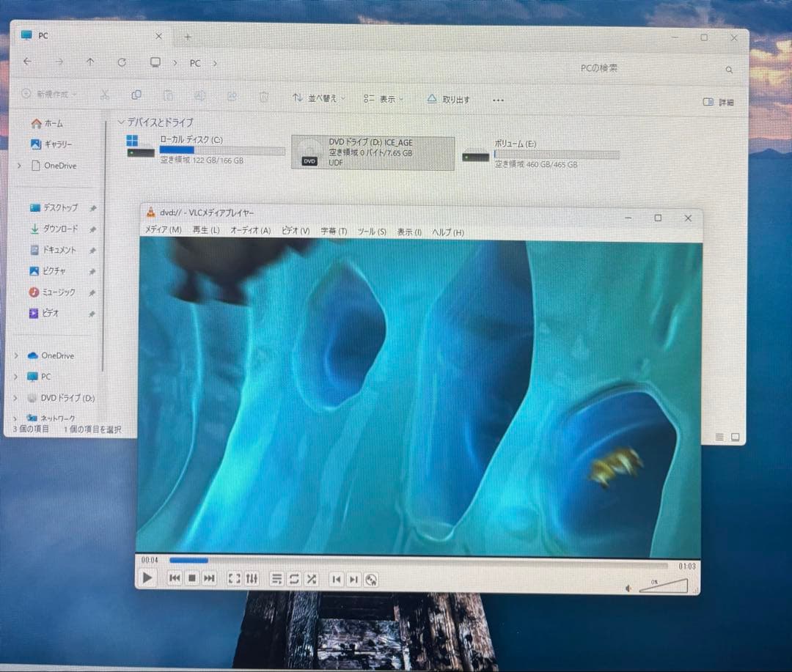This screenshot has height=672, width=792.
Task: Open ダウンロード in quick access
Action: click(x=54, y=229)
